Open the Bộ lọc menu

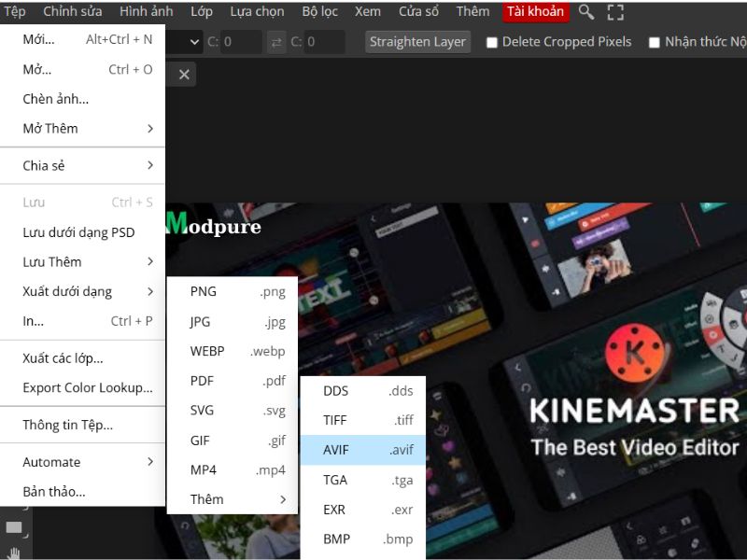pos(319,11)
